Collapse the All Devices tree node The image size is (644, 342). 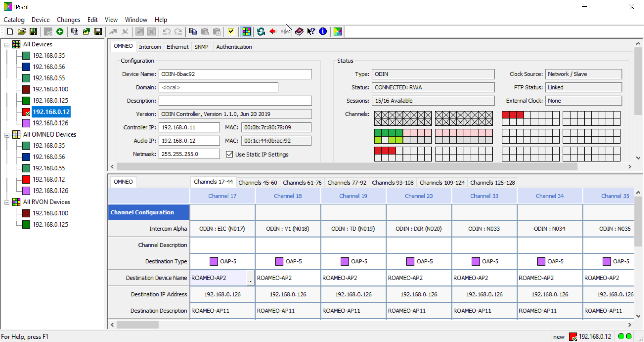coord(7,45)
